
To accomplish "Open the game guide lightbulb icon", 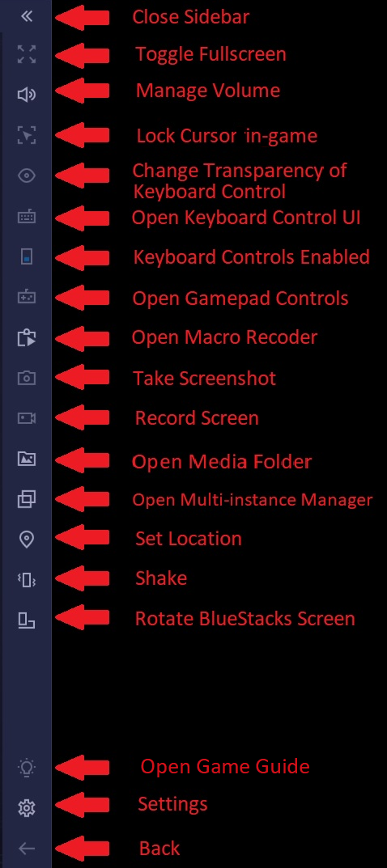I will pos(27,768).
